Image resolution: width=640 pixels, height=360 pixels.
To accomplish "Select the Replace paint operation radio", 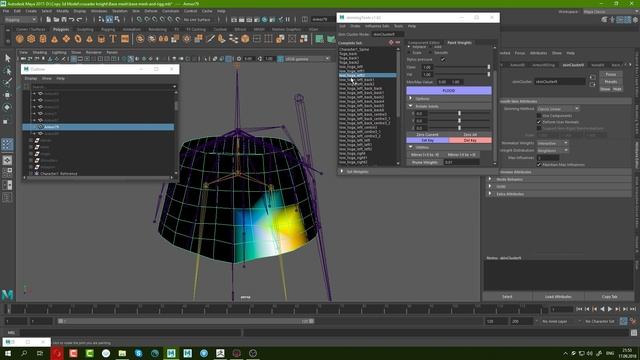I will (409, 47).
